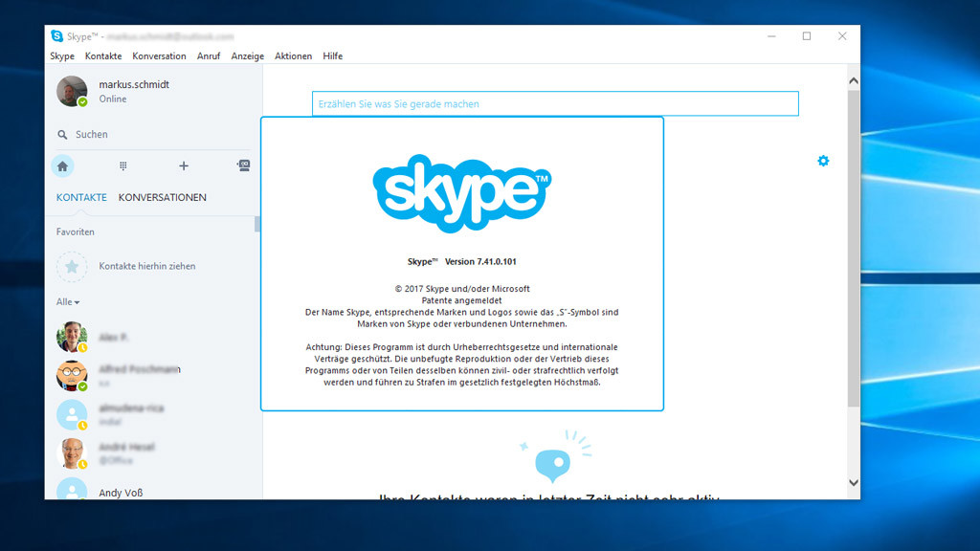Add a new contact via the plus icon
This screenshot has width=980, height=551.
click(x=183, y=165)
